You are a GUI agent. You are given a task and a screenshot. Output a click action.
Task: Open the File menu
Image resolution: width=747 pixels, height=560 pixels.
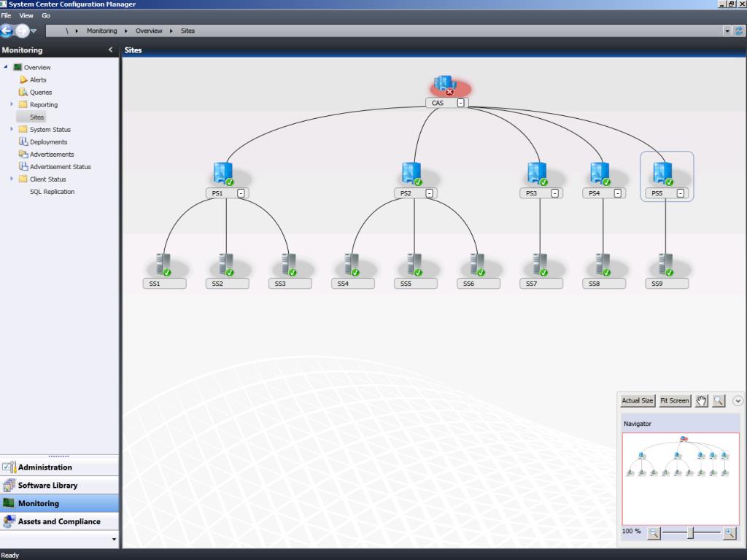coord(6,16)
